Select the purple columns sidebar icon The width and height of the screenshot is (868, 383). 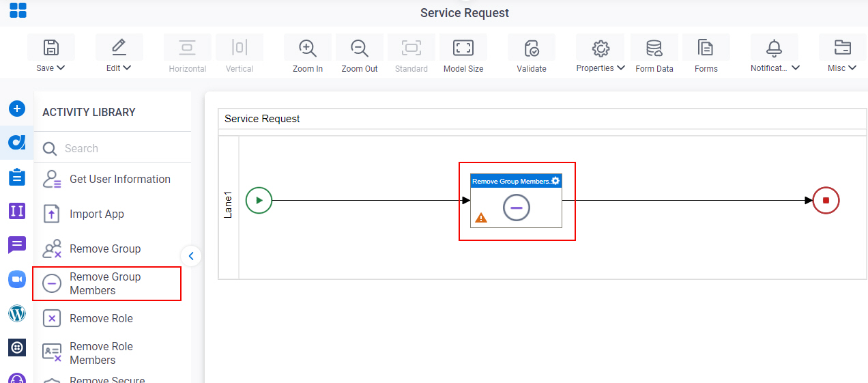17,211
